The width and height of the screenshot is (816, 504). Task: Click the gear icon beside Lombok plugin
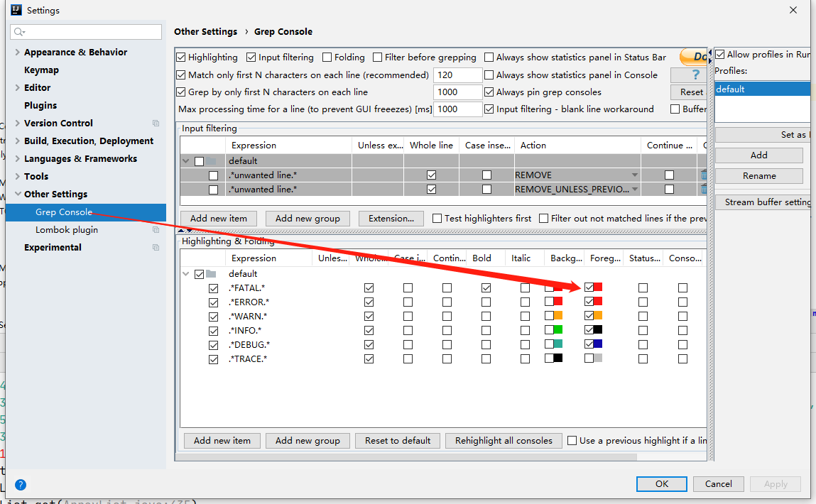coord(155,229)
